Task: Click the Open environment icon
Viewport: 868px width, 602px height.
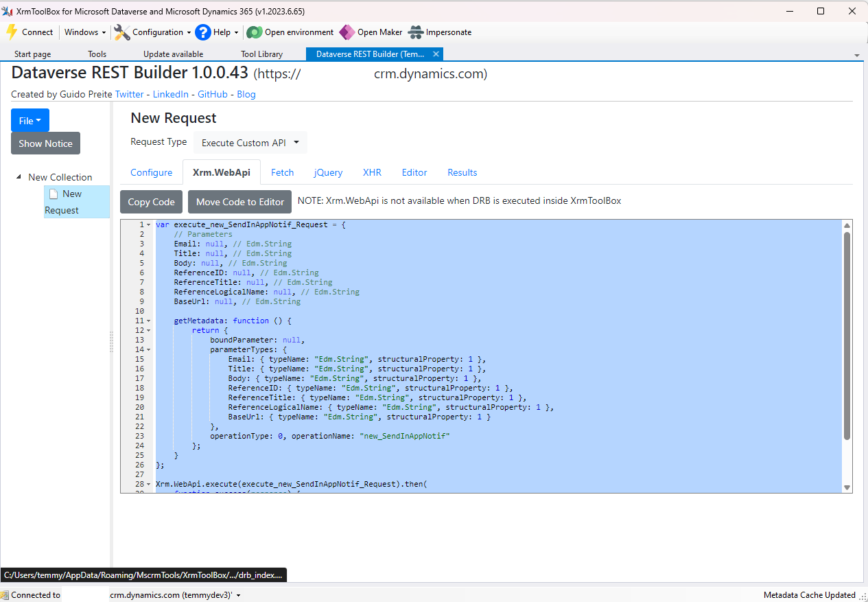Action: coord(255,32)
